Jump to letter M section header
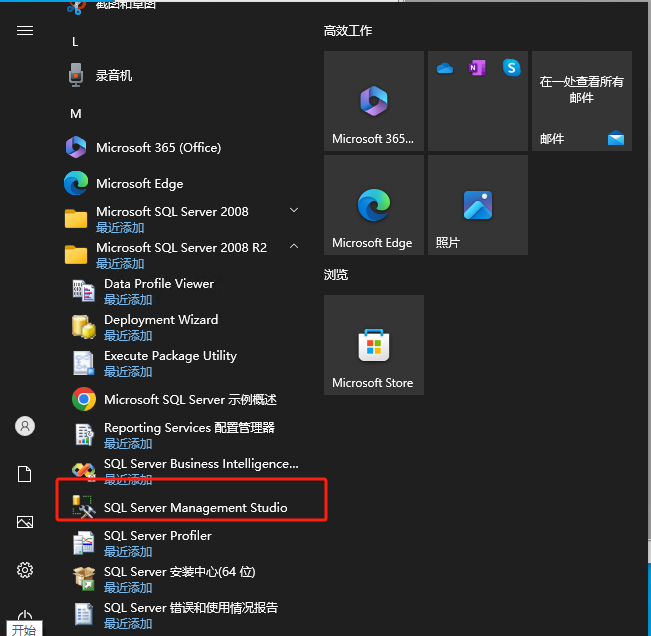This screenshot has height=636, width=651. coord(76,114)
